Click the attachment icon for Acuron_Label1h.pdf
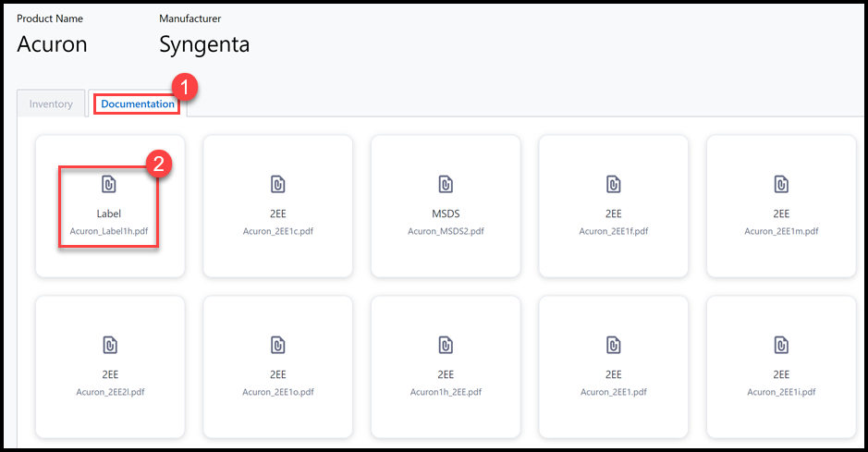The width and height of the screenshot is (868, 452). pyautogui.click(x=109, y=184)
